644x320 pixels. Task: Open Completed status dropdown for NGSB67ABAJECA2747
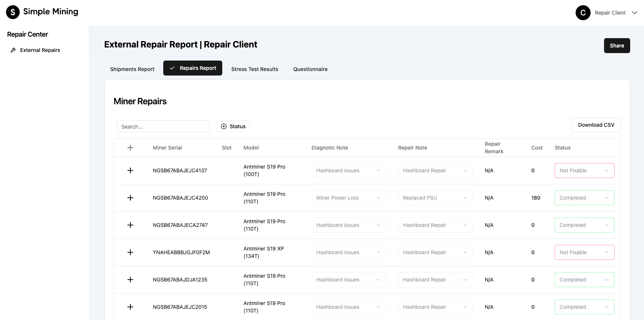coord(585,225)
